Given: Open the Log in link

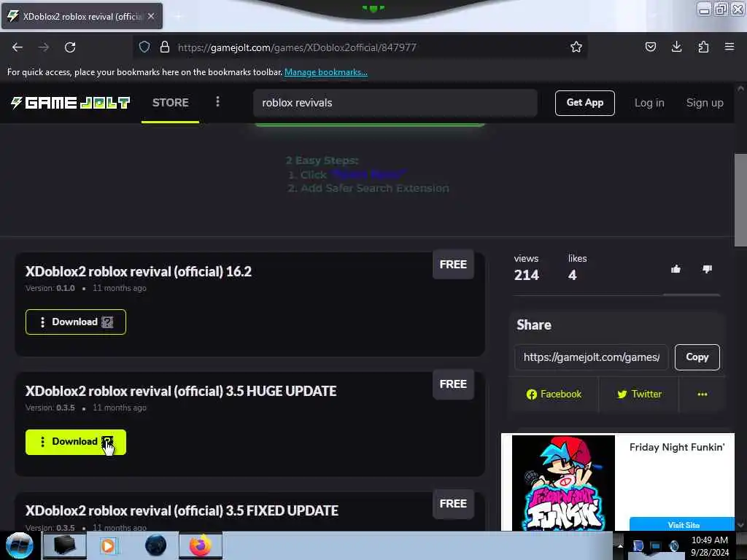Looking at the screenshot, I should coord(649,103).
